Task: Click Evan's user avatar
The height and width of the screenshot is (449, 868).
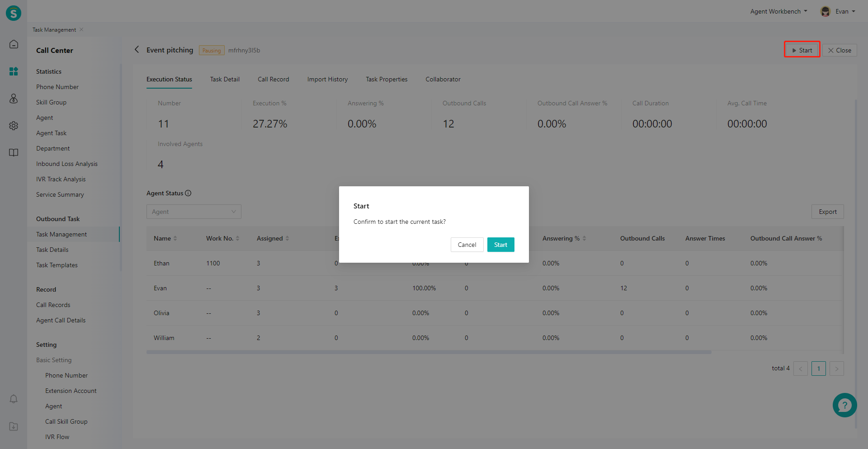Action: click(x=826, y=11)
